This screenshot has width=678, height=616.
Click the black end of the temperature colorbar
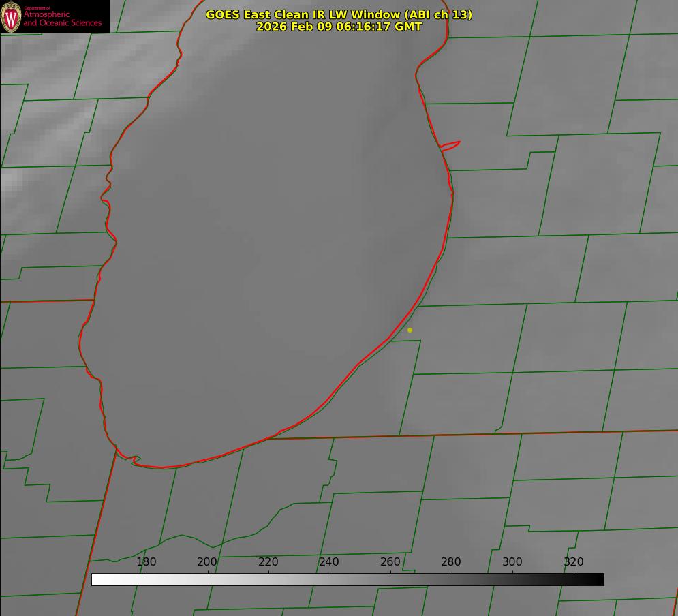point(600,579)
